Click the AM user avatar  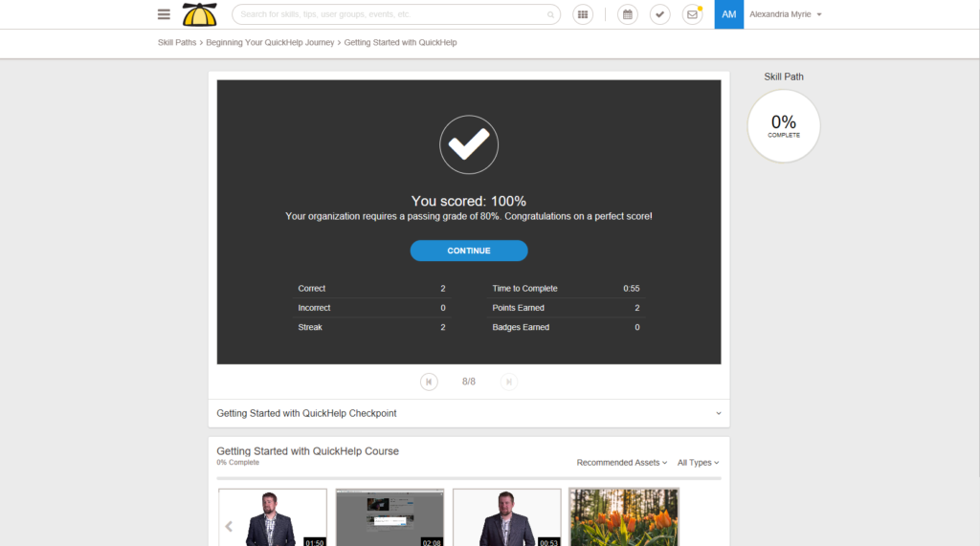click(728, 14)
